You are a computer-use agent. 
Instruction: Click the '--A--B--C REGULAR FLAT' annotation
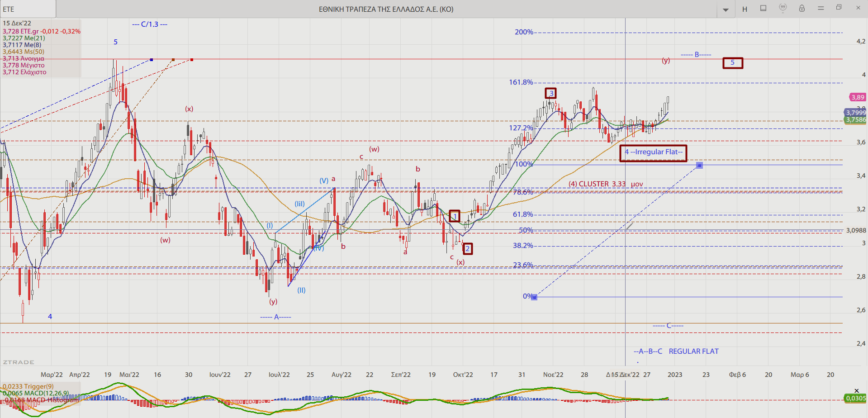coord(676,351)
